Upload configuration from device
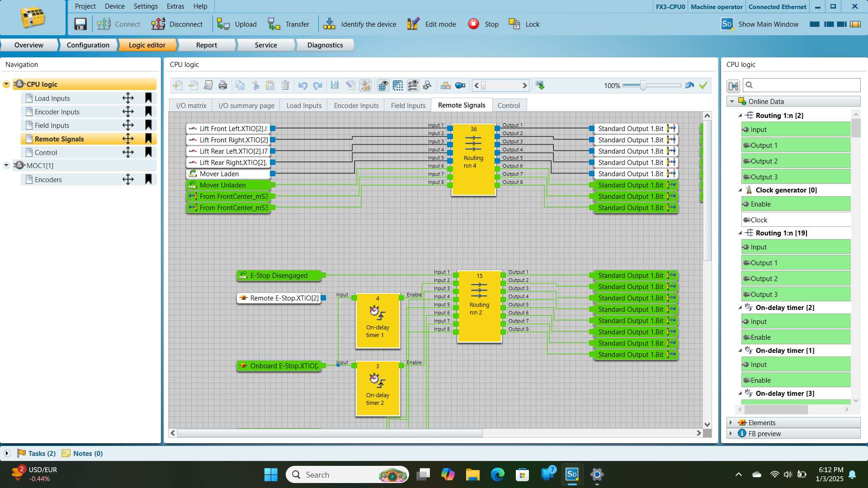 tap(236, 24)
